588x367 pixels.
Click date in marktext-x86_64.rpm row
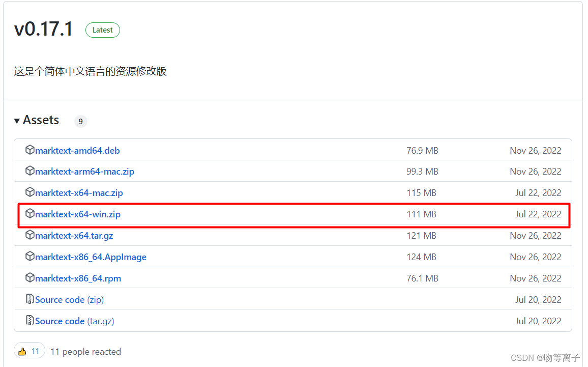pyautogui.click(x=536, y=278)
